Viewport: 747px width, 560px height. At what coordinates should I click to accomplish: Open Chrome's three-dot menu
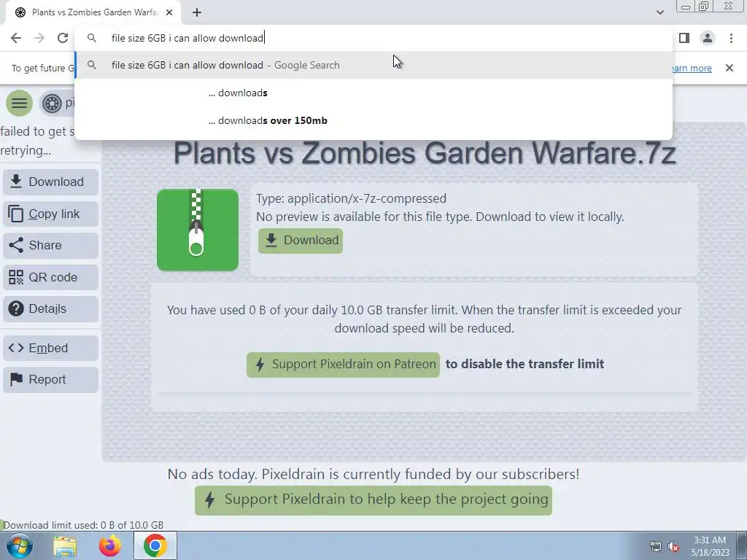pyautogui.click(x=731, y=38)
